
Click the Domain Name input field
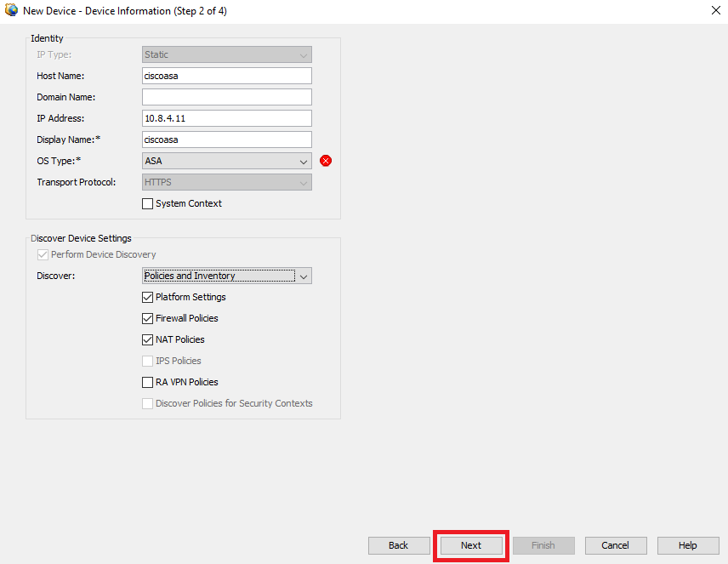pos(226,97)
